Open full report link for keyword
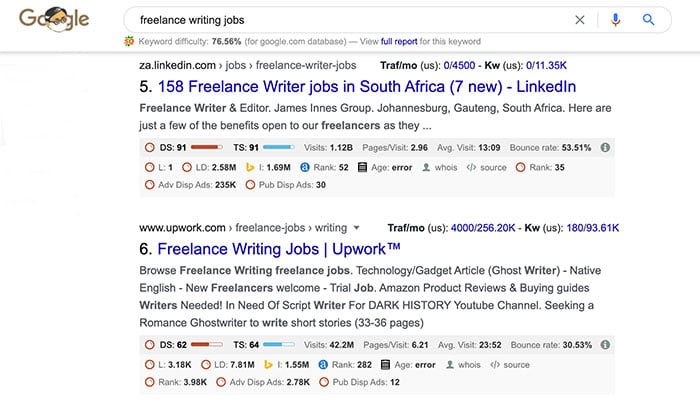Image resolution: width=700 pixels, height=420 pixels. (x=399, y=42)
